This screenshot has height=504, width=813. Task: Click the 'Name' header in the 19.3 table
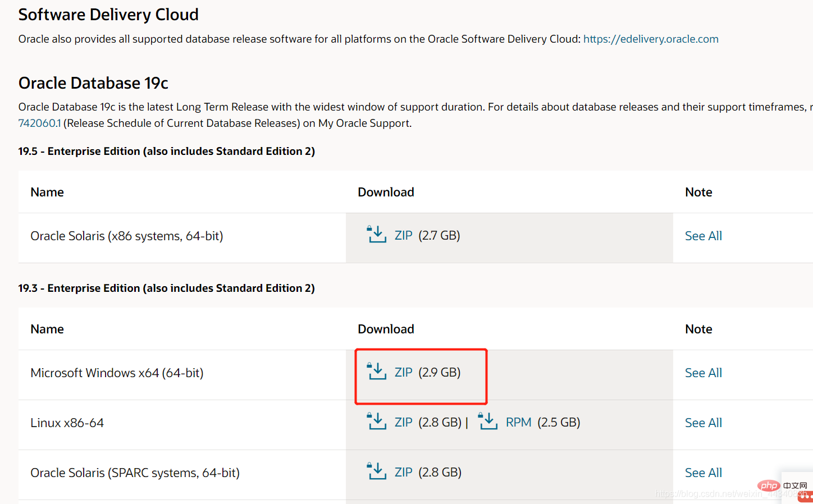pos(47,329)
